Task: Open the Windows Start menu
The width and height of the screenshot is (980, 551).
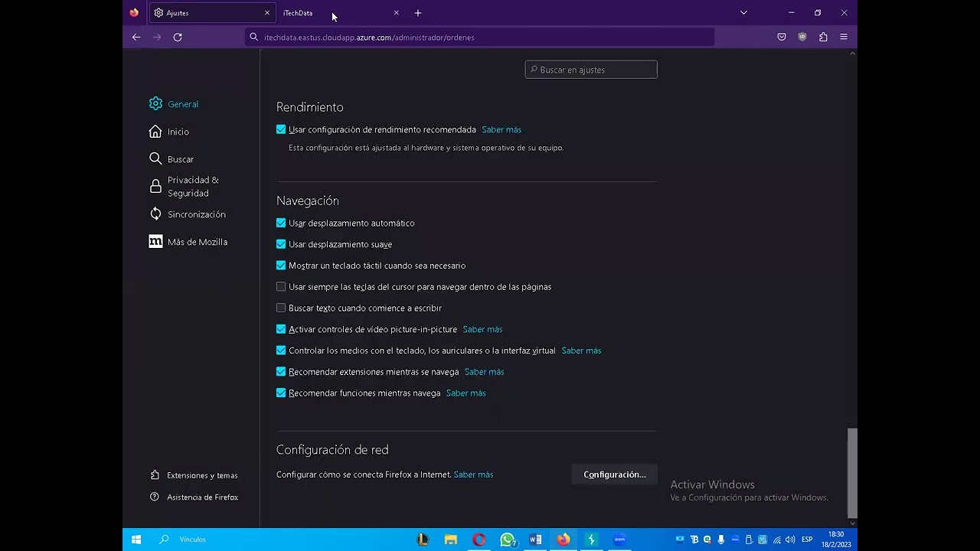Action: click(136, 540)
